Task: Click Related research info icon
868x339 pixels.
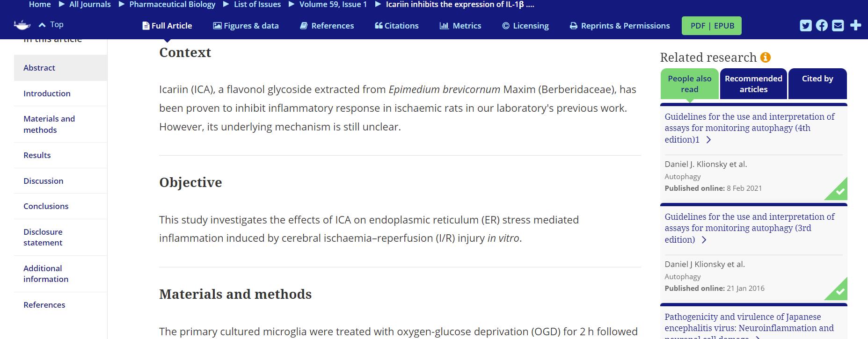Action: point(766,58)
